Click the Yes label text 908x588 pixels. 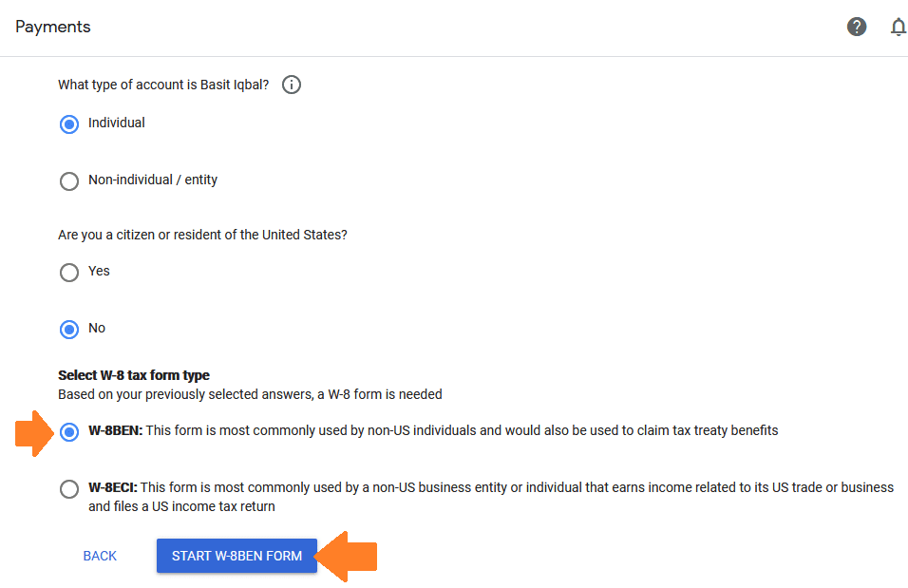coord(99,271)
